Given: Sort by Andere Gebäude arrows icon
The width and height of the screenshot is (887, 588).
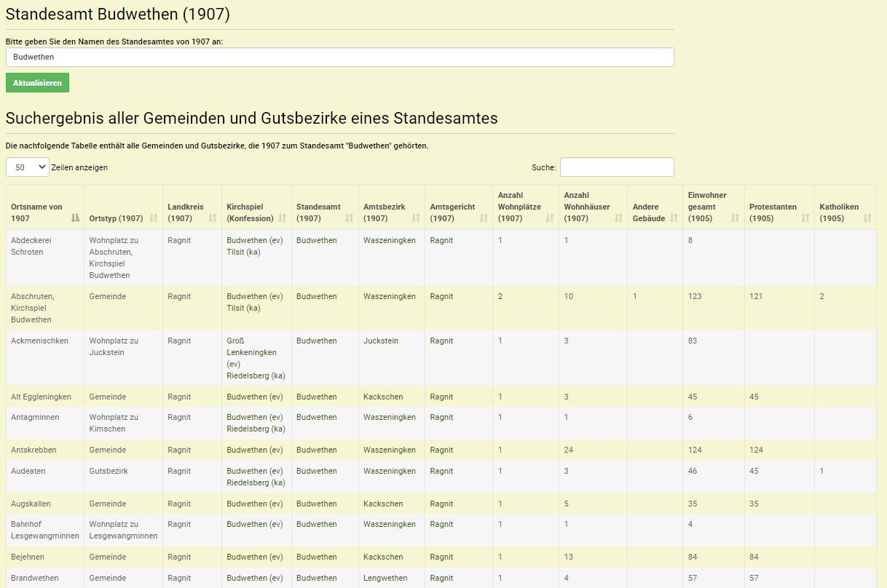Looking at the screenshot, I should coord(674,218).
